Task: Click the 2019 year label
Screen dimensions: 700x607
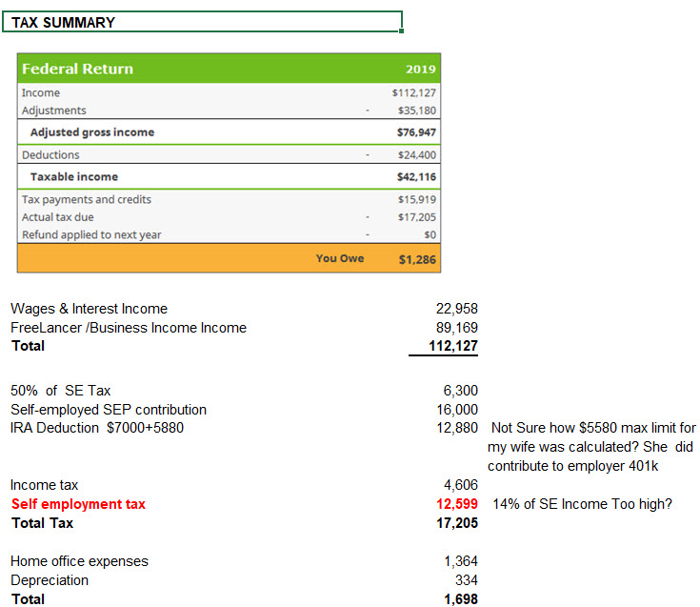Action: click(421, 70)
